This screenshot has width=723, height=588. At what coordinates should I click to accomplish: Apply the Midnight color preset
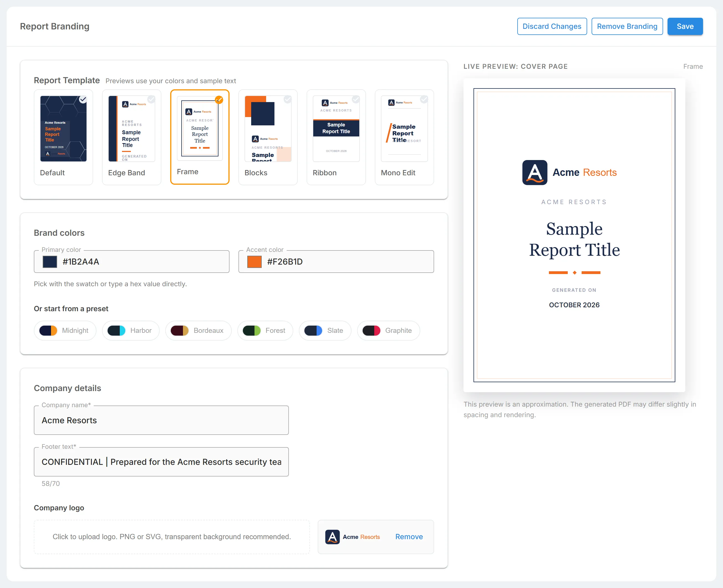65,331
